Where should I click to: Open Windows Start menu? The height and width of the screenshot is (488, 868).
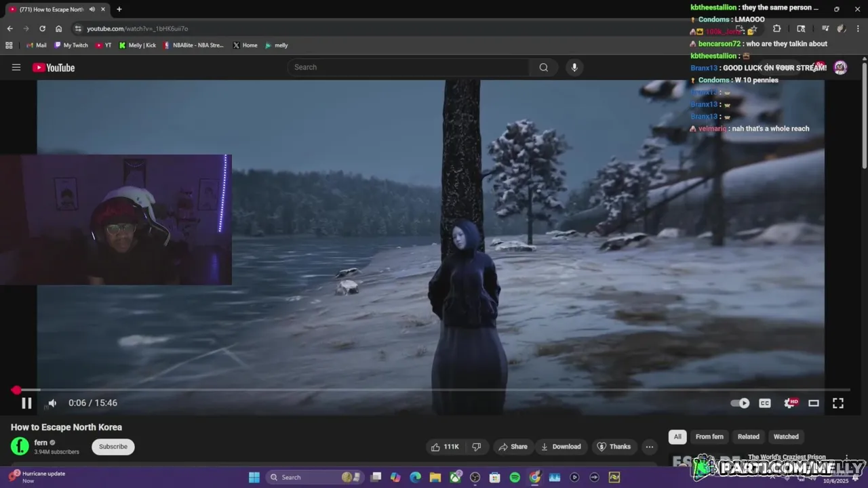coord(254,477)
